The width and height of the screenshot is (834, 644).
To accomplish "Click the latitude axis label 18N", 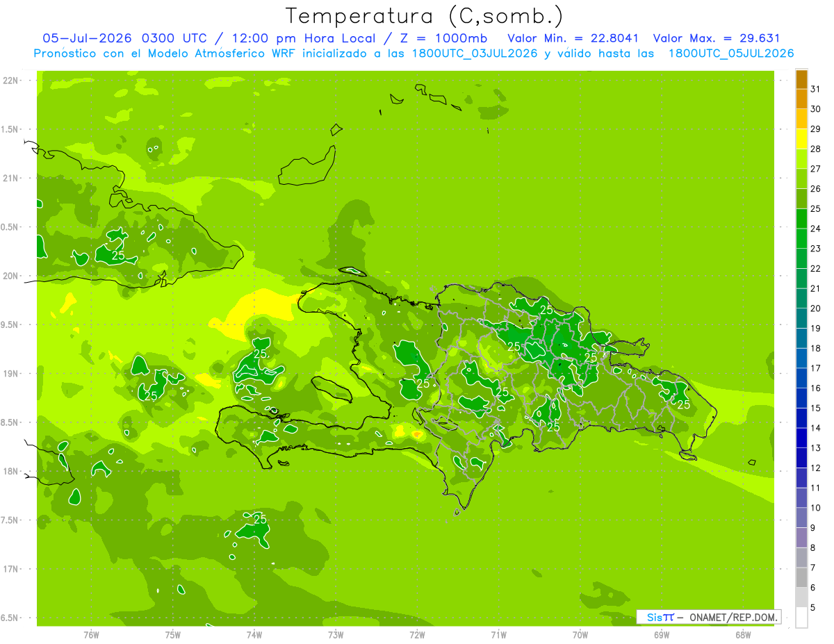I will 11,471.
